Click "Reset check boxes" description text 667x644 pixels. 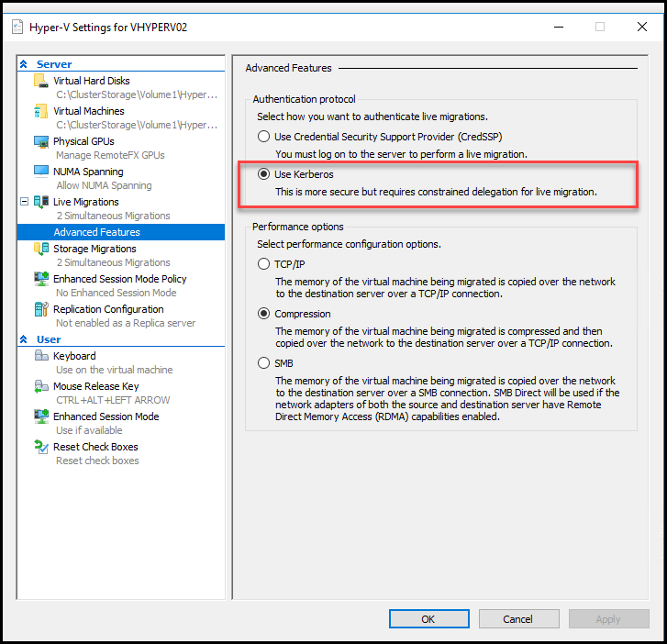pyautogui.click(x=97, y=461)
